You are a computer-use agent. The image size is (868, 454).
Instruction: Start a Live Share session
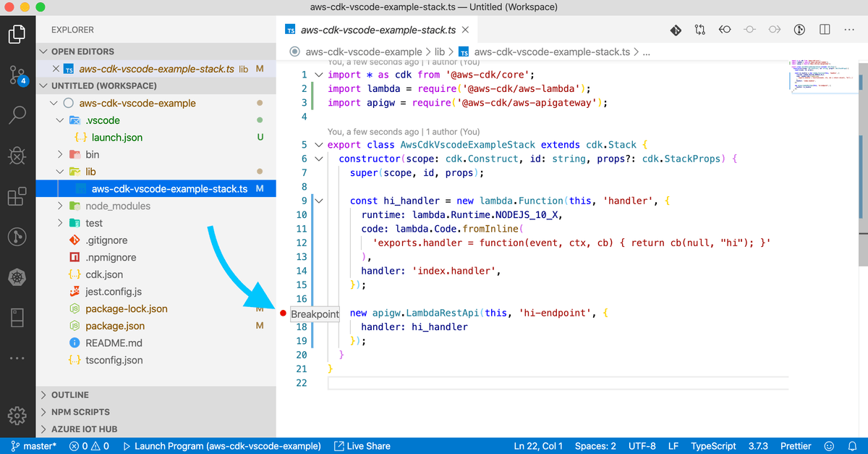(362, 446)
